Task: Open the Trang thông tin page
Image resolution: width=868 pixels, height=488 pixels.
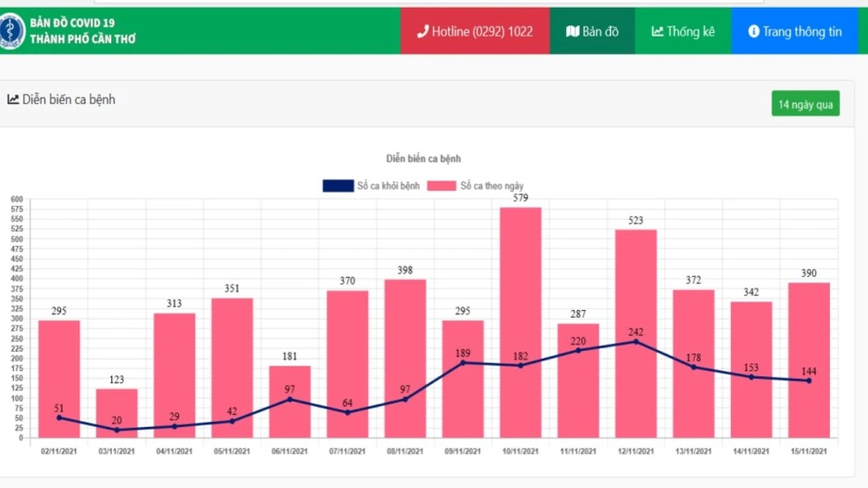Action: coord(794,31)
